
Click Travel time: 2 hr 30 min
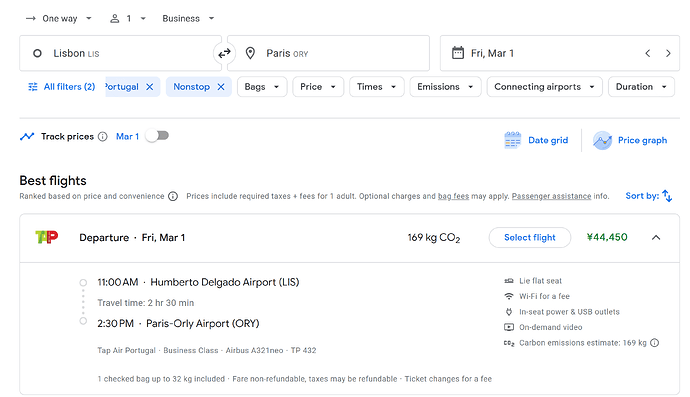pos(146,303)
